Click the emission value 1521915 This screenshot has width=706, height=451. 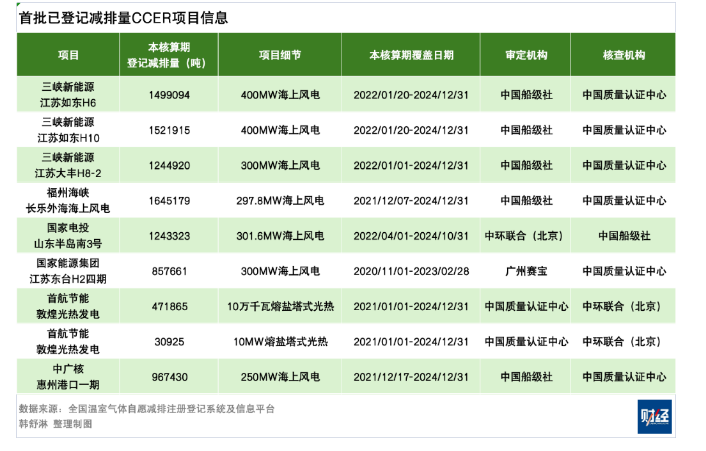[169, 130]
